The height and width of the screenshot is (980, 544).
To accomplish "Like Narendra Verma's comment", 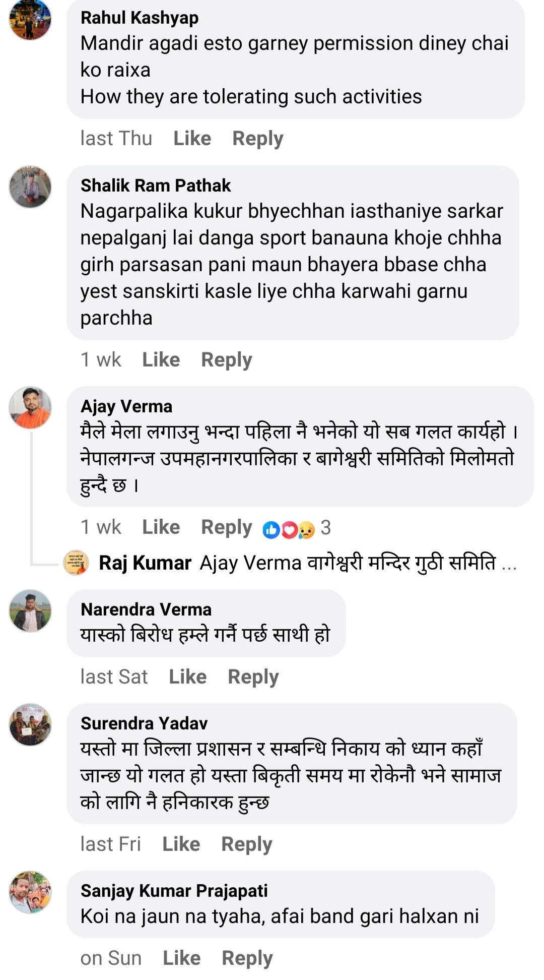I will pos(188,677).
